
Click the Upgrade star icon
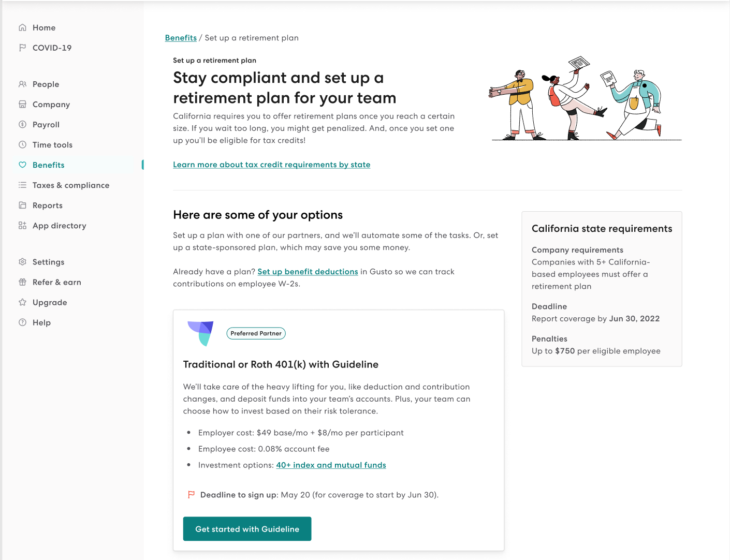pyautogui.click(x=22, y=302)
